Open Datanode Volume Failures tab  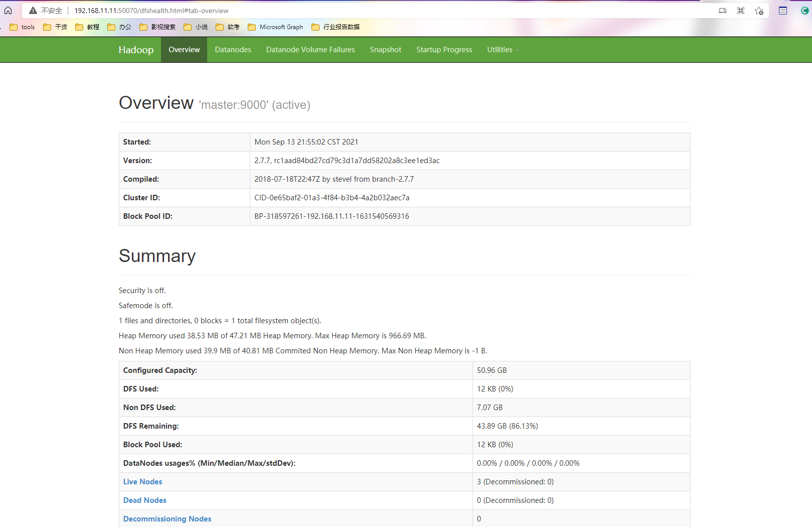(x=310, y=50)
